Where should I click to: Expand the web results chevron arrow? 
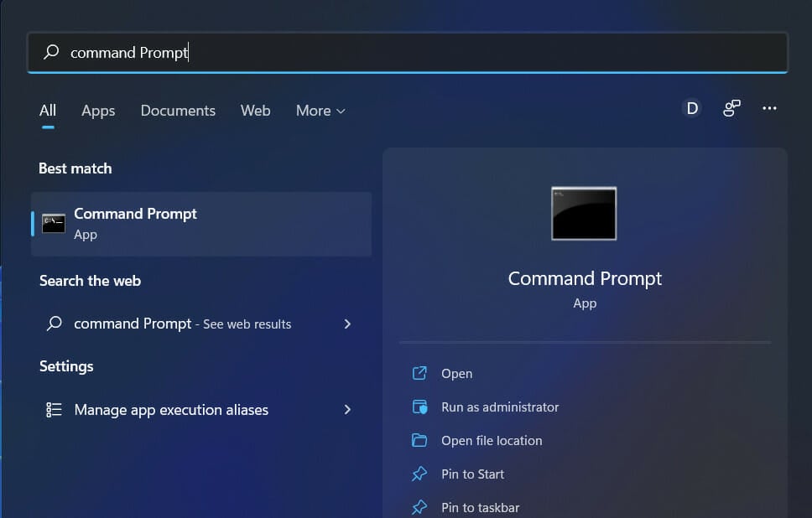(347, 324)
